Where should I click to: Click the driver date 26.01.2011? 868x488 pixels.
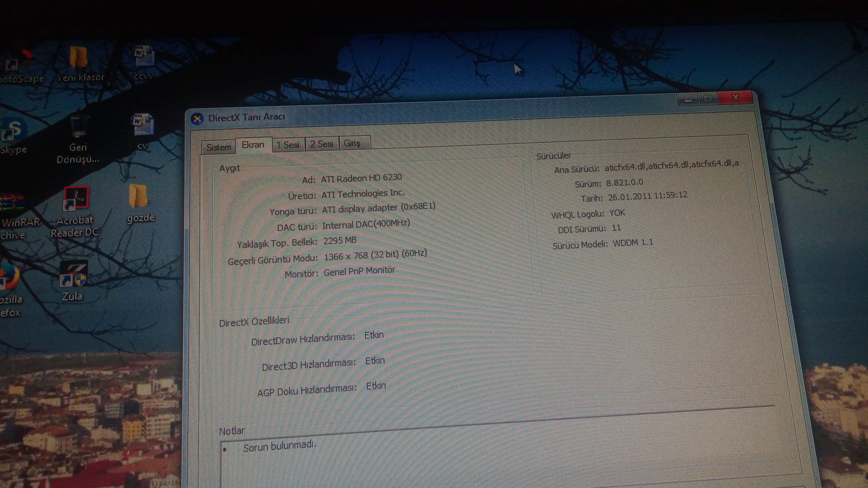pos(647,196)
